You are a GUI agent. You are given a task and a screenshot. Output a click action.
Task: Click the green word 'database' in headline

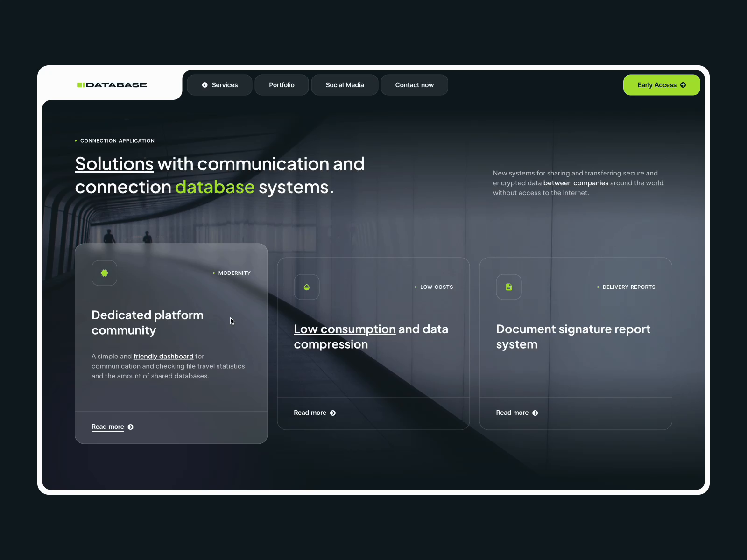215,187
